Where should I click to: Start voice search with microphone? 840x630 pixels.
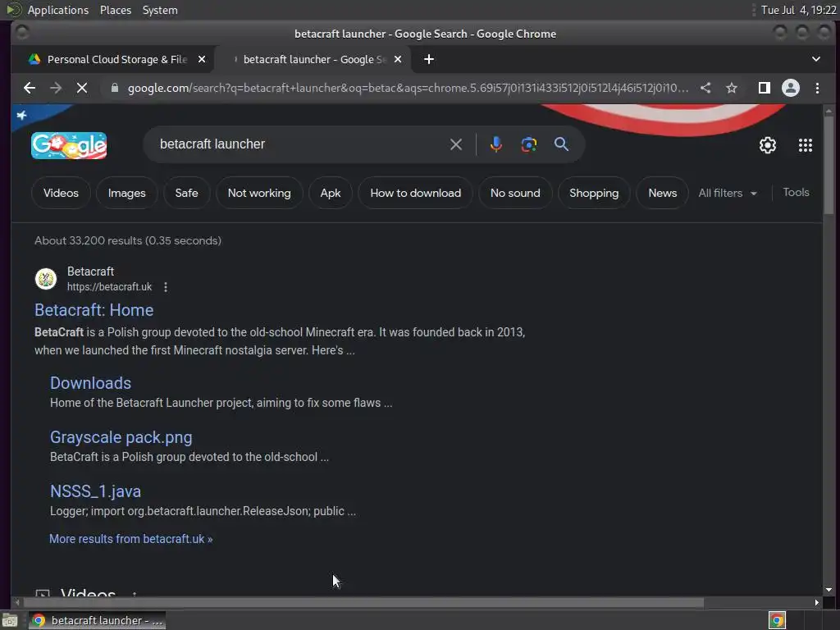point(496,144)
